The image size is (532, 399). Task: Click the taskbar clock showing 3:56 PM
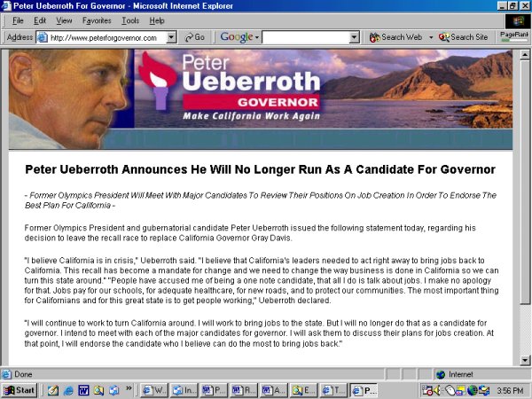tap(510, 390)
